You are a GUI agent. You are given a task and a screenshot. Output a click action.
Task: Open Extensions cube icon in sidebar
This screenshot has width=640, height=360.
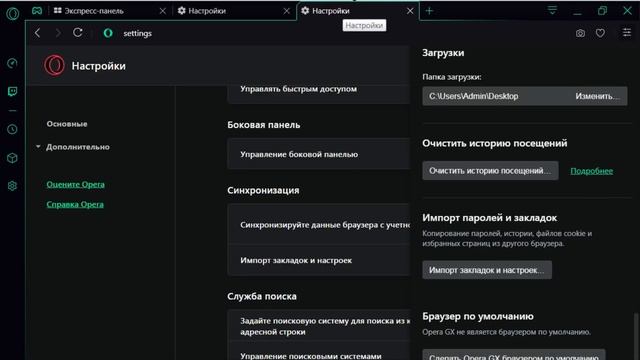tap(12, 158)
